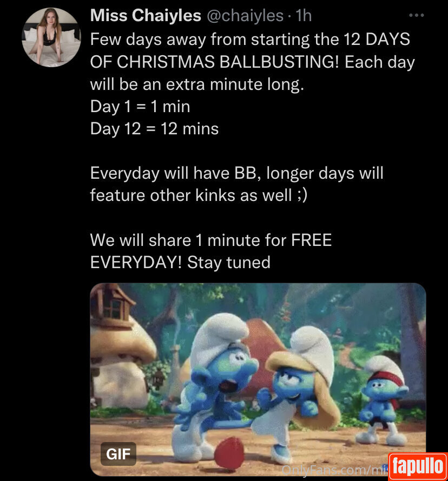Open the @chaiyles handle link
This screenshot has height=481, width=448.
click(x=245, y=15)
